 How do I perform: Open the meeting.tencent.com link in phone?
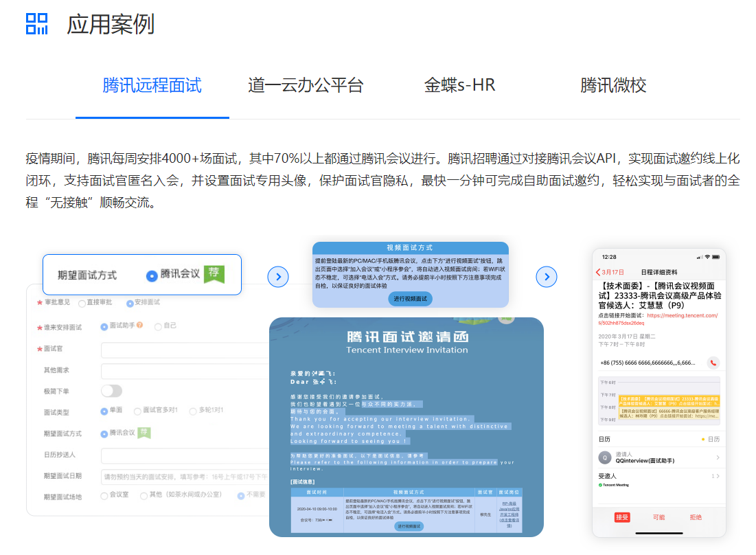coord(658,319)
